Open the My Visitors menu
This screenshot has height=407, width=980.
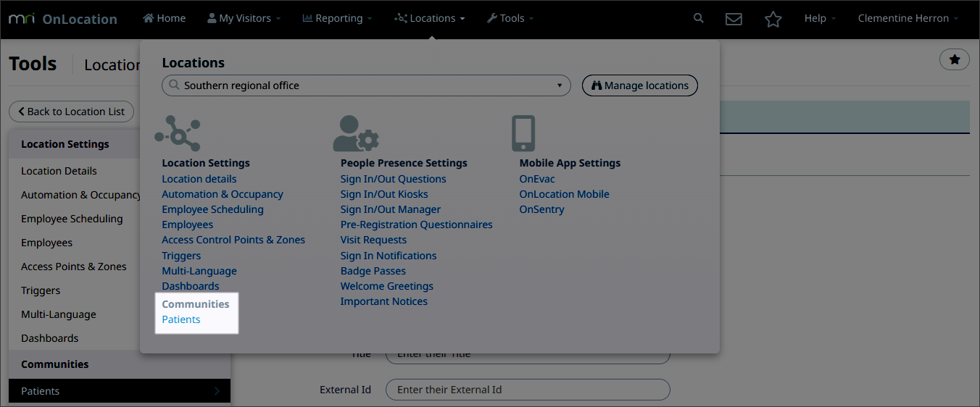tap(244, 19)
